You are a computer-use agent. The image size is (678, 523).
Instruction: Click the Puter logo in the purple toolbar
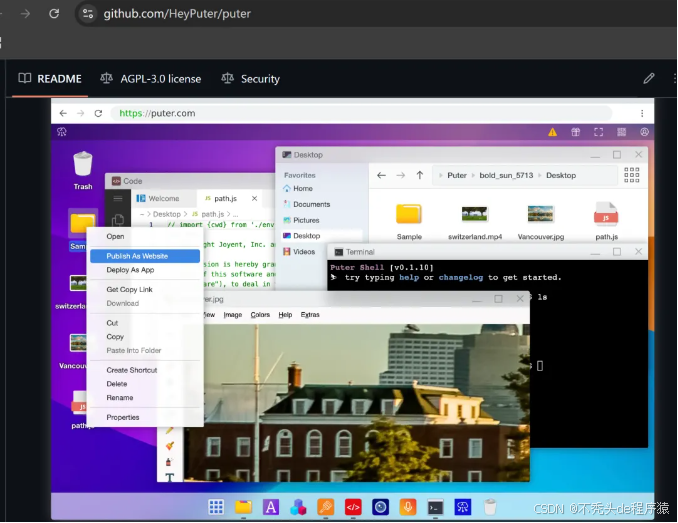click(62, 132)
